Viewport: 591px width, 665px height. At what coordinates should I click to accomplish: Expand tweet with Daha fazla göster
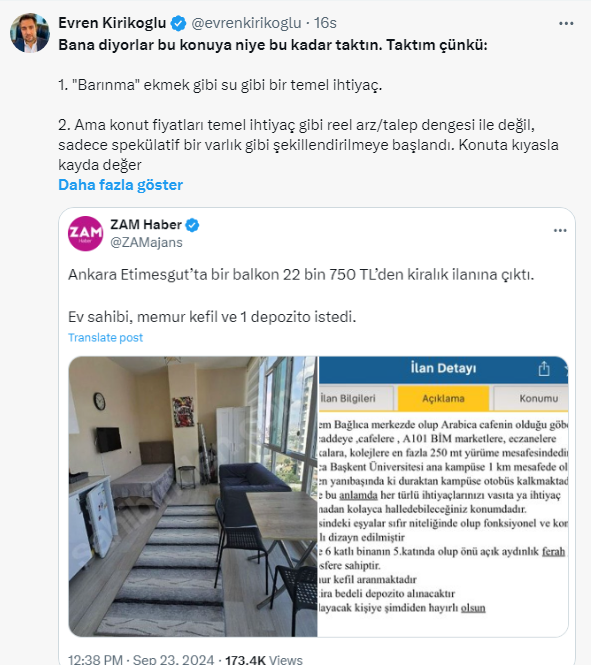click(x=120, y=185)
